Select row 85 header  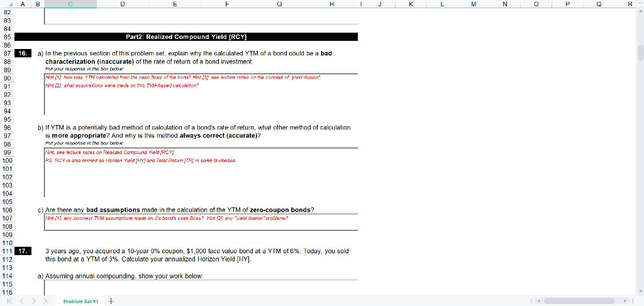6,37
